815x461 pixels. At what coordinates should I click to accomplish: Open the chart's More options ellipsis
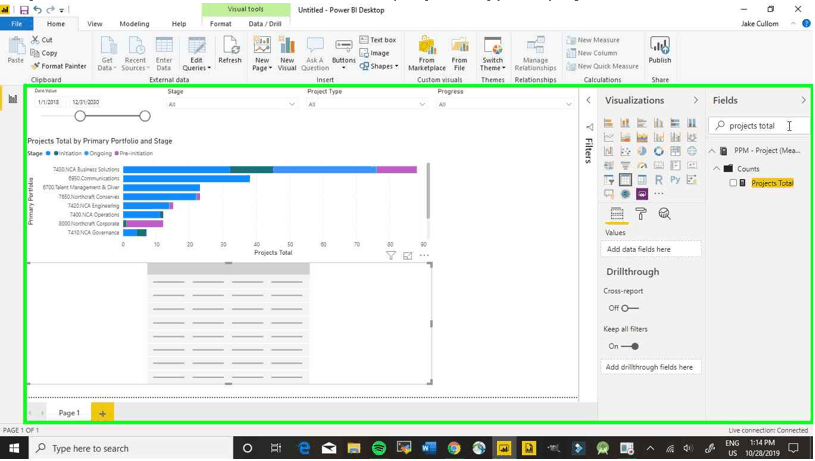(x=424, y=255)
